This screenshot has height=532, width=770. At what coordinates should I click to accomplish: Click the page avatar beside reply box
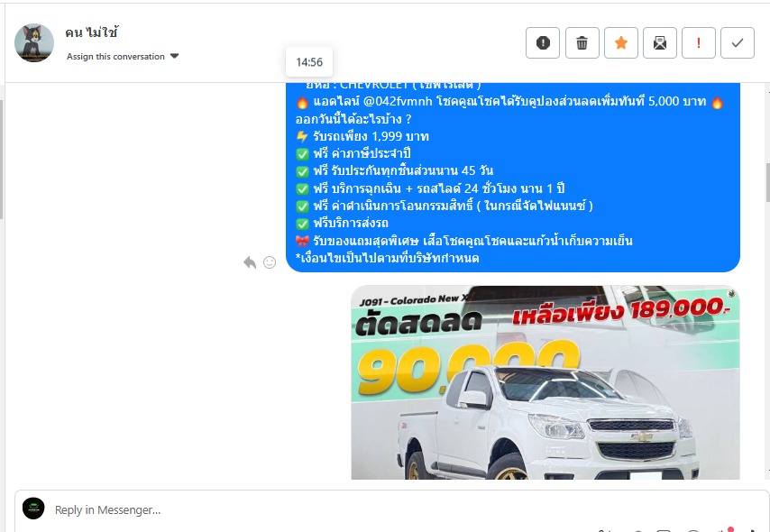pyautogui.click(x=33, y=509)
